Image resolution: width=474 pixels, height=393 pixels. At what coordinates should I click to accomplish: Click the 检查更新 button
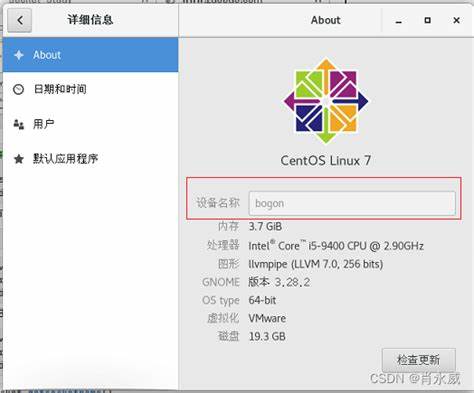(419, 360)
